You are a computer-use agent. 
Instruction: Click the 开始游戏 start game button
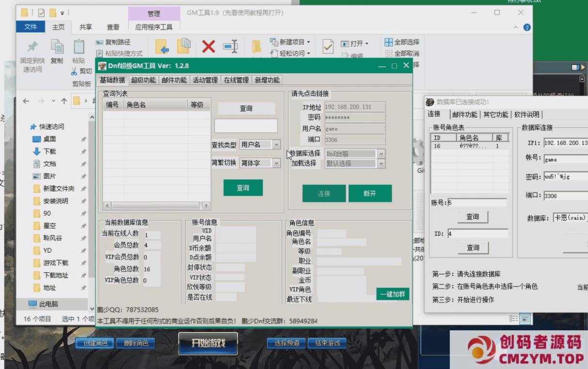click(x=208, y=343)
